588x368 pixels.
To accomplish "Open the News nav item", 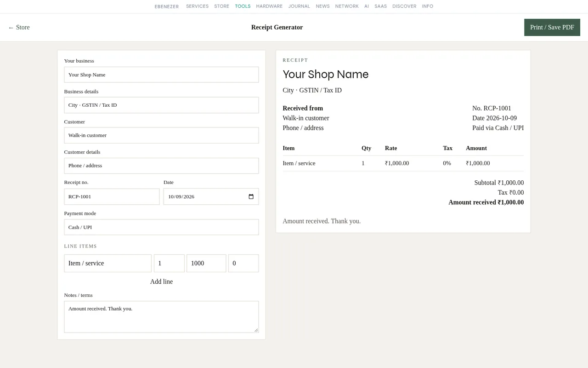I will point(322,6).
